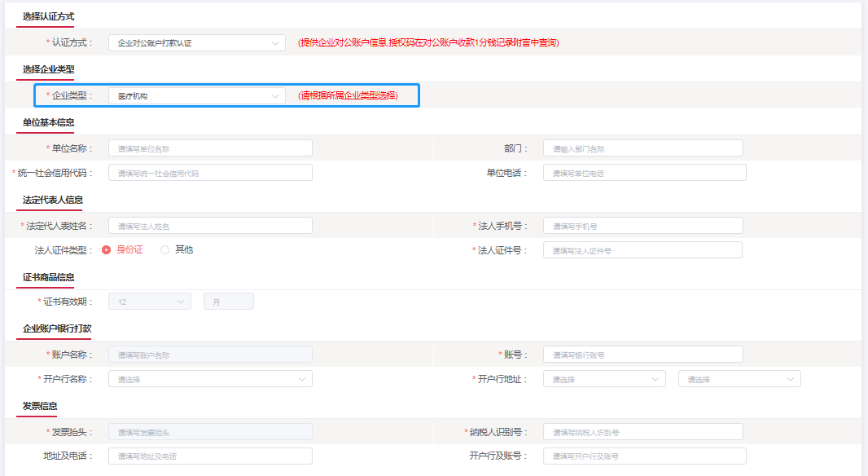
Task: Click the 单位电话 input field
Action: [644, 173]
